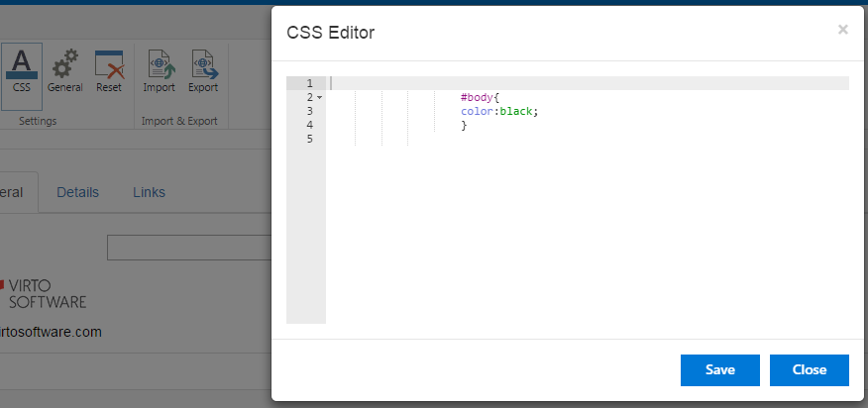Select the black value in editor

(516, 111)
